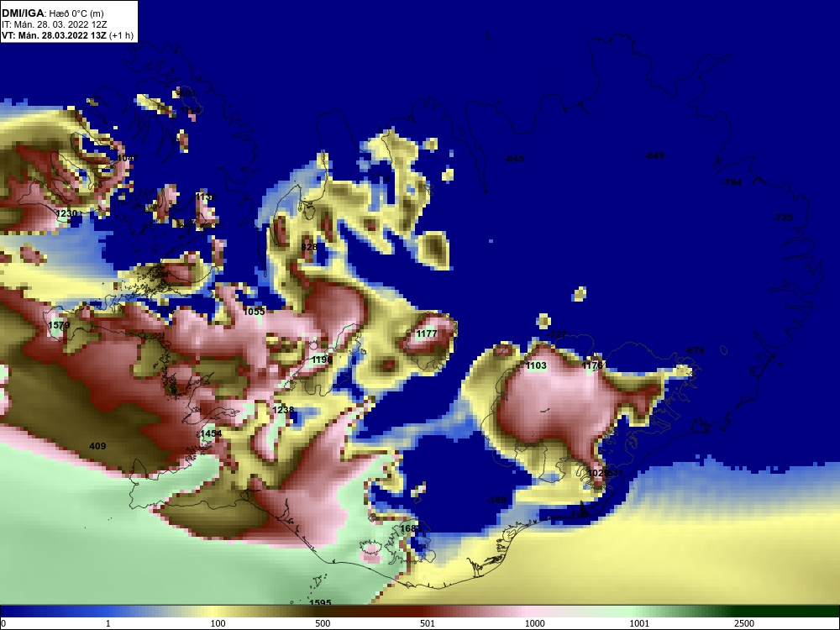Click the 1055 height label
The image size is (840, 630).
[x=254, y=312]
